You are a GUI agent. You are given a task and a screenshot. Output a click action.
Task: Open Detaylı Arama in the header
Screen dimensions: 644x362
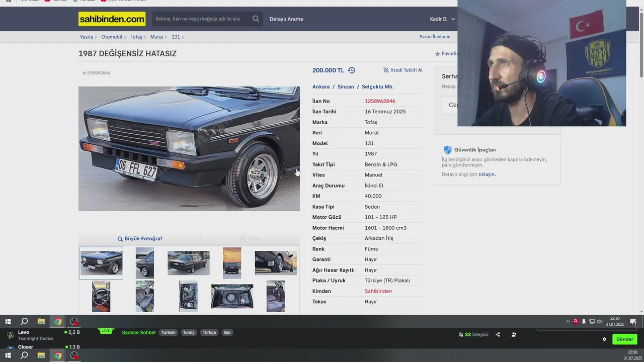click(x=286, y=19)
